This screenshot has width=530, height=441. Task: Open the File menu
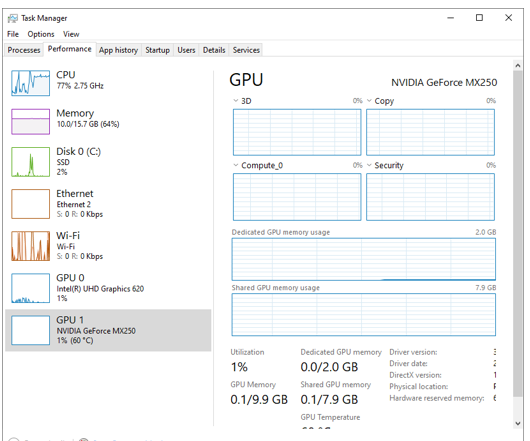13,34
